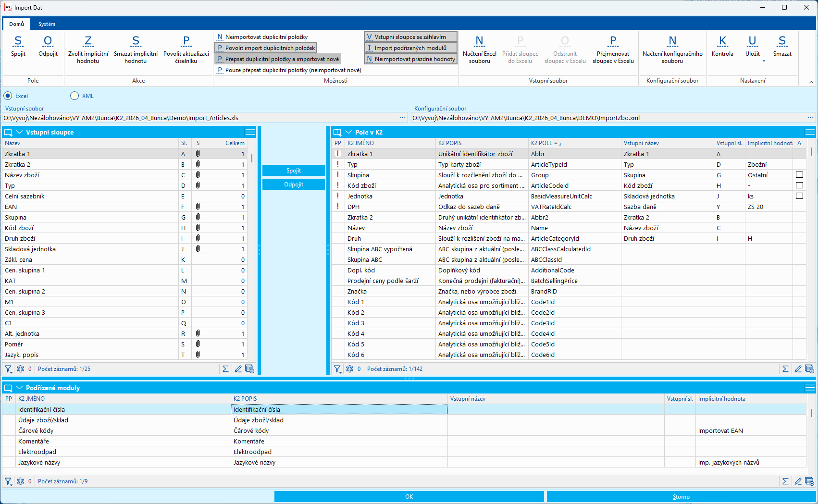818x504 pixels.
Task: Open book icon of Pole v K2 panel
Action: 337,132
